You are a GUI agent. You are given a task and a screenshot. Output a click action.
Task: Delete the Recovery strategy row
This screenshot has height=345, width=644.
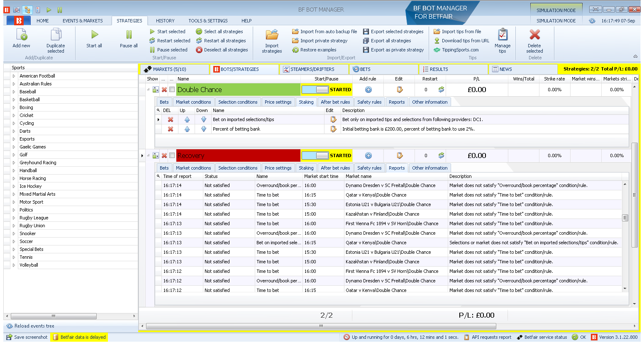click(164, 155)
